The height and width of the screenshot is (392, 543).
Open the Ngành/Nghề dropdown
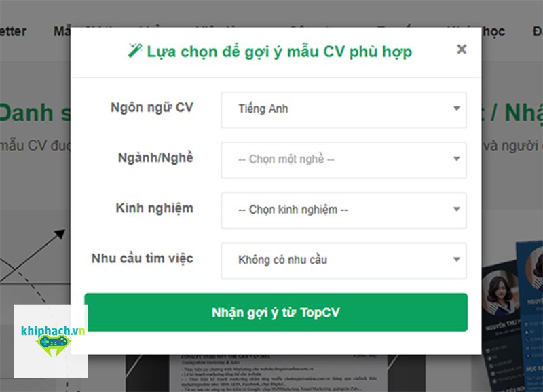click(x=344, y=160)
